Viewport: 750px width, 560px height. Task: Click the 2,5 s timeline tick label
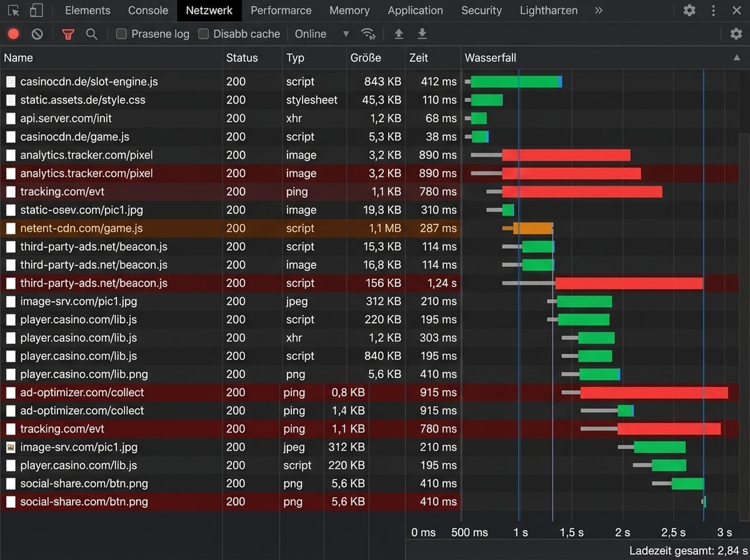click(673, 532)
